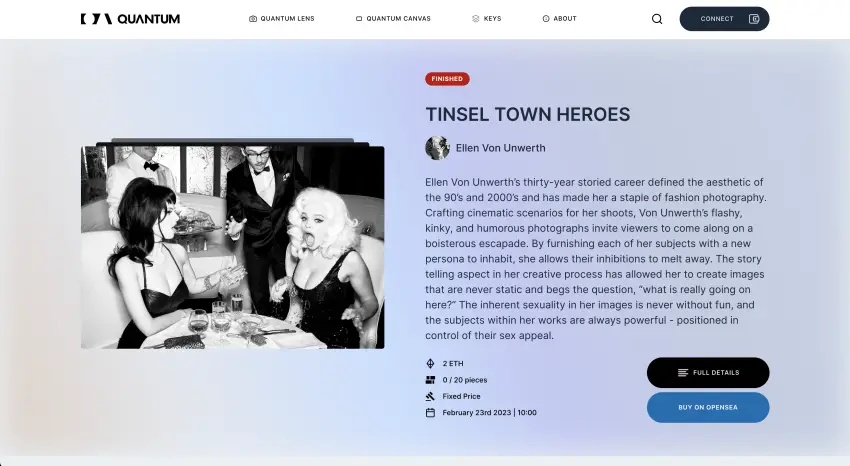Screen dimensions: 850x466
Task: Click the info icon next to About
Action: (546, 18)
